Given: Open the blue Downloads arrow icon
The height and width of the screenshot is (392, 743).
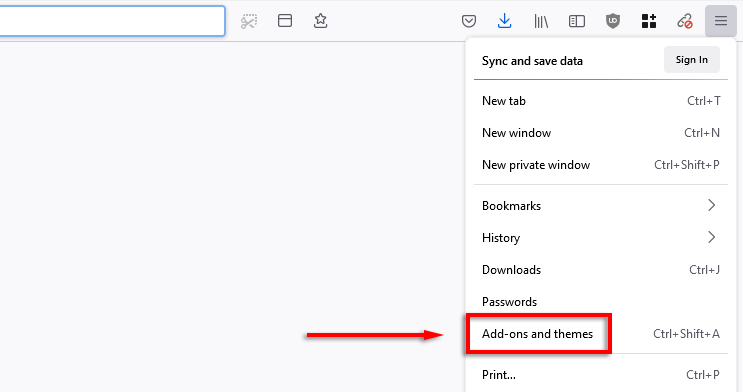Looking at the screenshot, I should (505, 21).
